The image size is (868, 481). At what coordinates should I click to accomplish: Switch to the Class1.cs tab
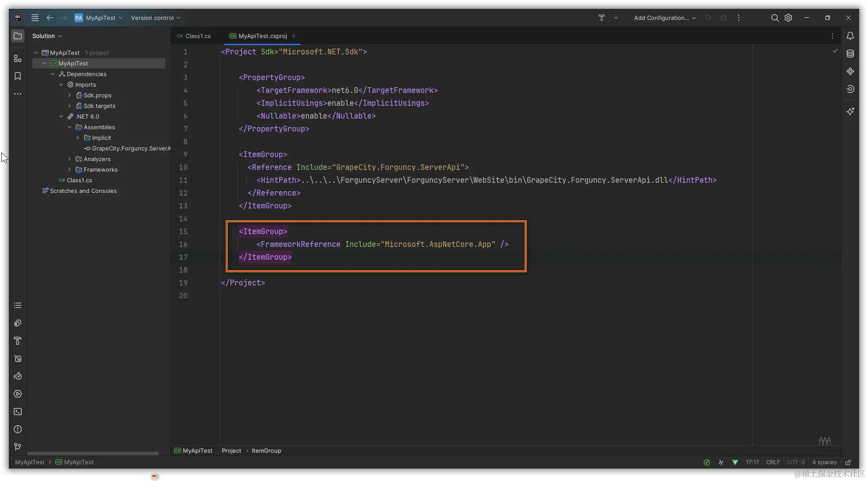pos(194,36)
